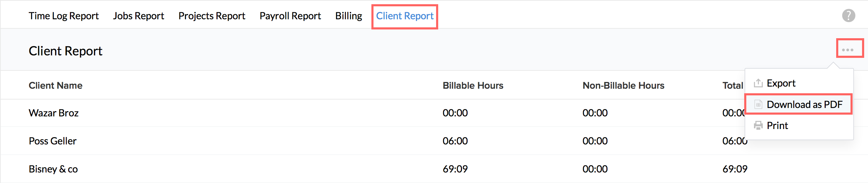Click Poss Geller billable hours 06:00
The height and width of the screenshot is (183, 868).
(455, 141)
